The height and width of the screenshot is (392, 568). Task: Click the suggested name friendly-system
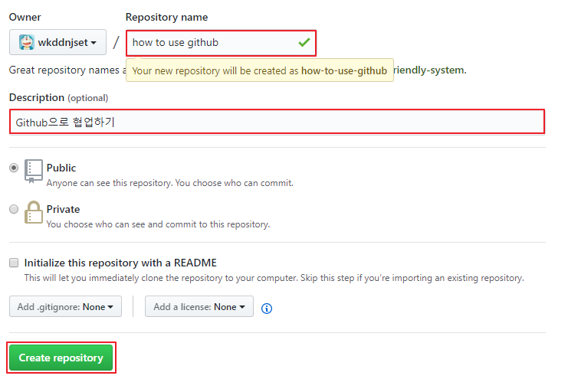coord(429,70)
